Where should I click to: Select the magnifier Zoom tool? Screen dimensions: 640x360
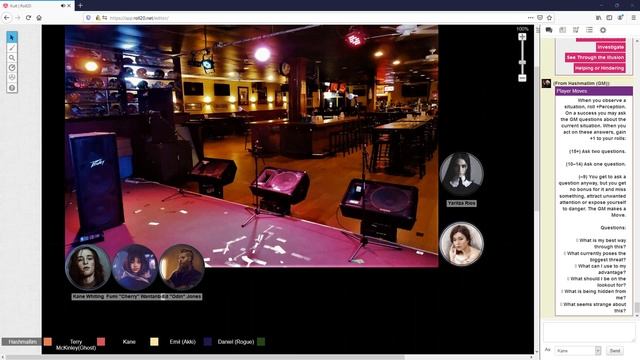[x=12, y=58]
